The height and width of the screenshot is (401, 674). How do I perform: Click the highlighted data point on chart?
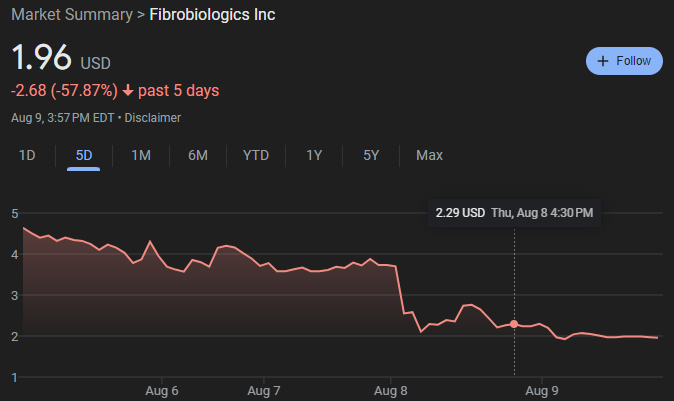click(514, 324)
